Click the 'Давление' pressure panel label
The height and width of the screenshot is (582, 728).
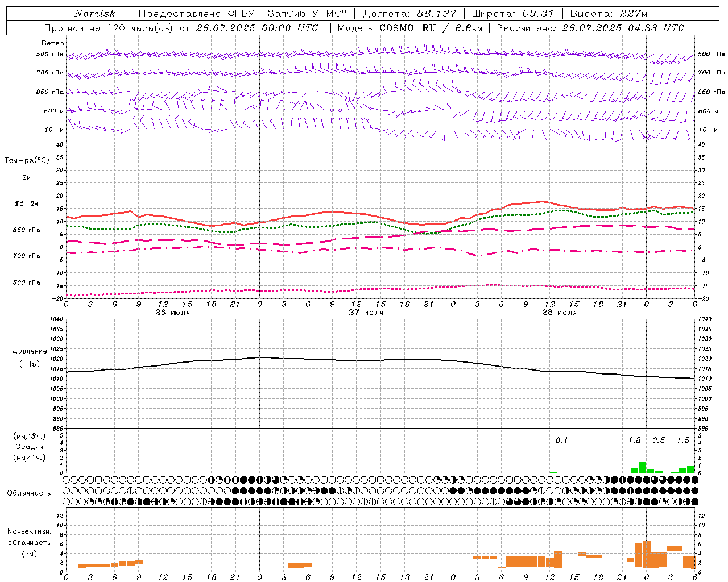pos(30,351)
